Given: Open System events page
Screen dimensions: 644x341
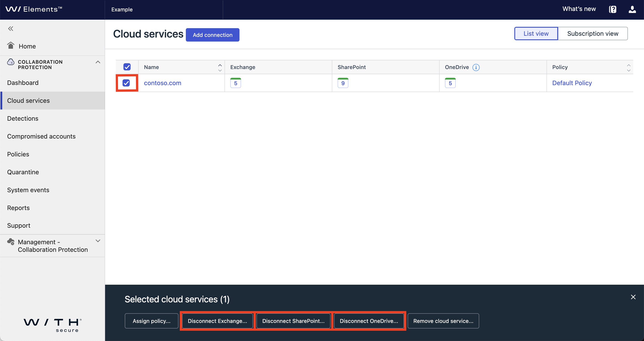Looking at the screenshot, I should click(53, 190).
